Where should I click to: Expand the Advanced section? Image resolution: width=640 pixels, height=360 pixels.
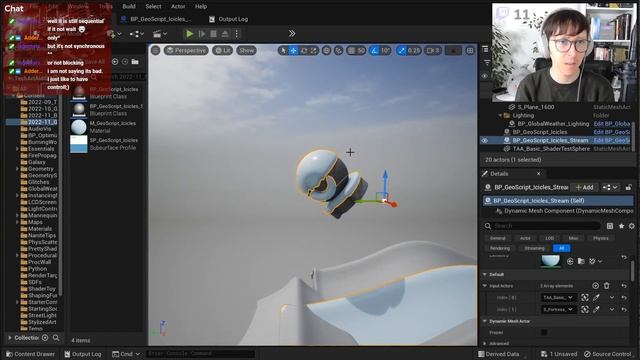tap(485, 343)
